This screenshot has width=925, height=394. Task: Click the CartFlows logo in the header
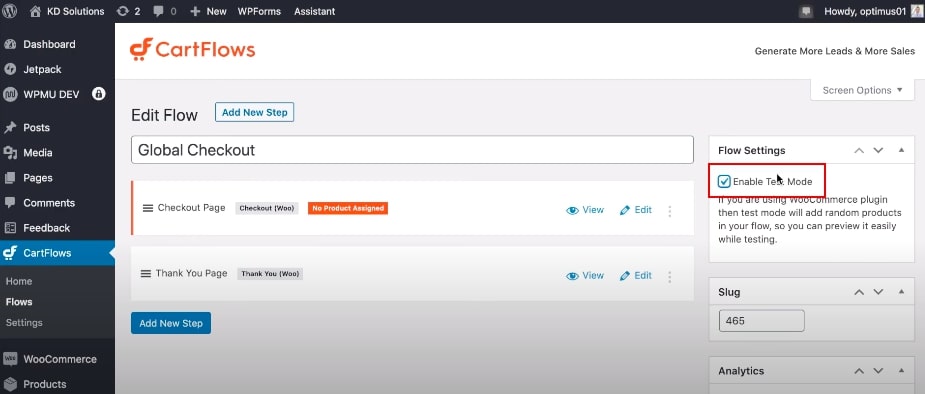pyautogui.click(x=192, y=50)
